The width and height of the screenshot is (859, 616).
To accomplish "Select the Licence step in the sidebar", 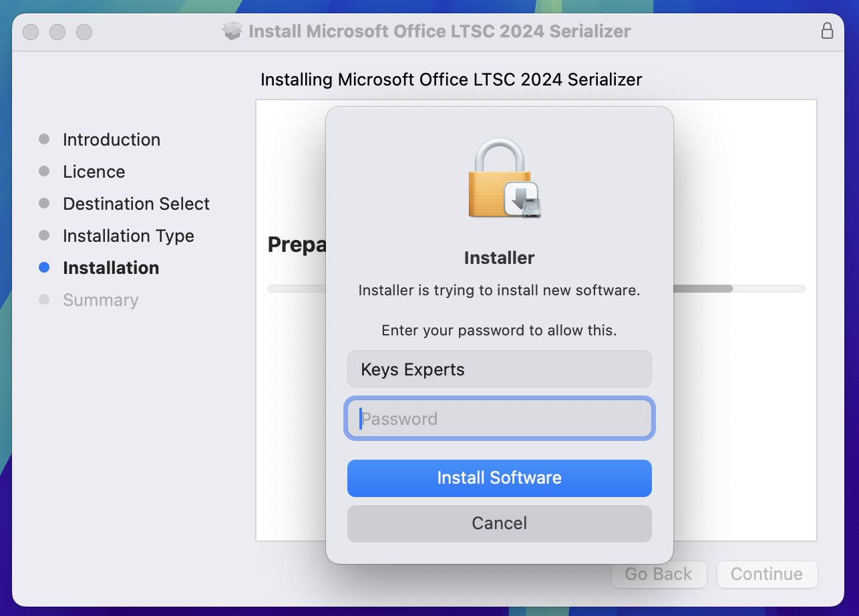I will (94, 172).
